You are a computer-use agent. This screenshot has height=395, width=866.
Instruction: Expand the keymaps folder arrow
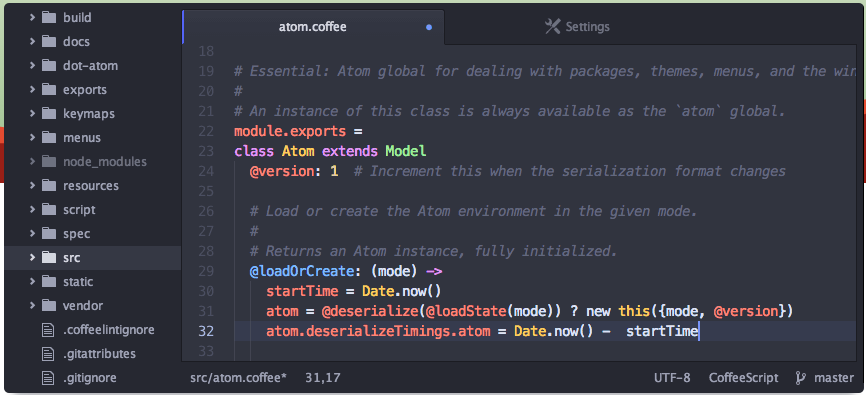[x=32, y=114]
